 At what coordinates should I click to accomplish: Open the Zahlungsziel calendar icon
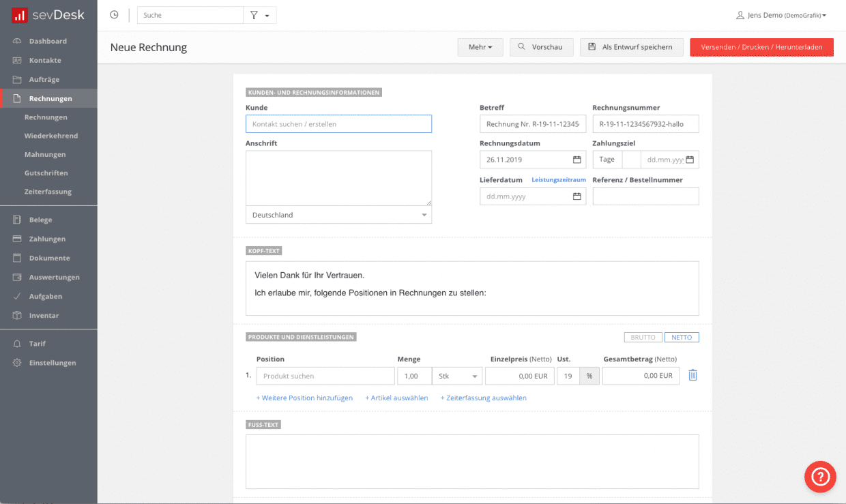click(690, 160)
